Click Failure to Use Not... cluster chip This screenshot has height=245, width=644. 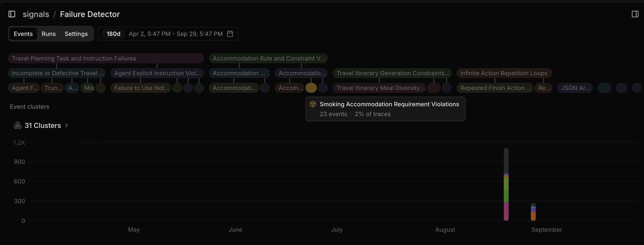(x=141, y=88)
